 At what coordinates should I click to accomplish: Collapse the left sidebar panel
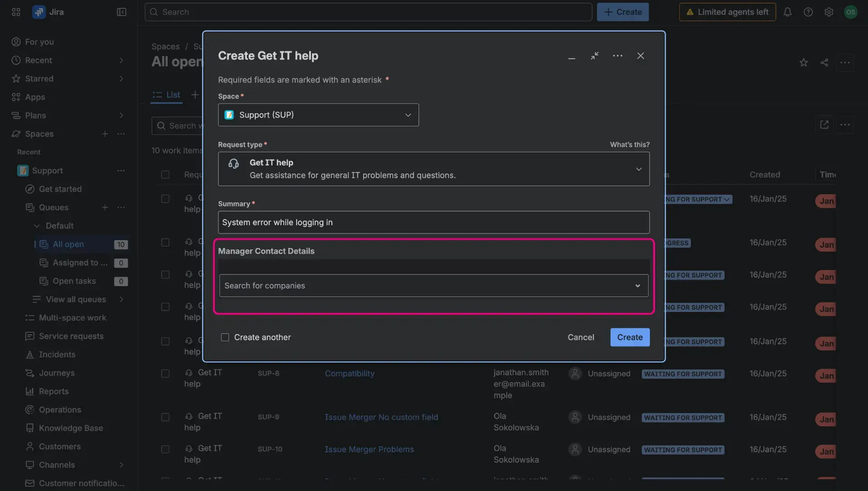pos(121,12)
